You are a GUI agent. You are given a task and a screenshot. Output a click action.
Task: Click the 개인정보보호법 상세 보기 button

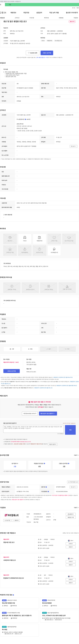tap(30, 414)
